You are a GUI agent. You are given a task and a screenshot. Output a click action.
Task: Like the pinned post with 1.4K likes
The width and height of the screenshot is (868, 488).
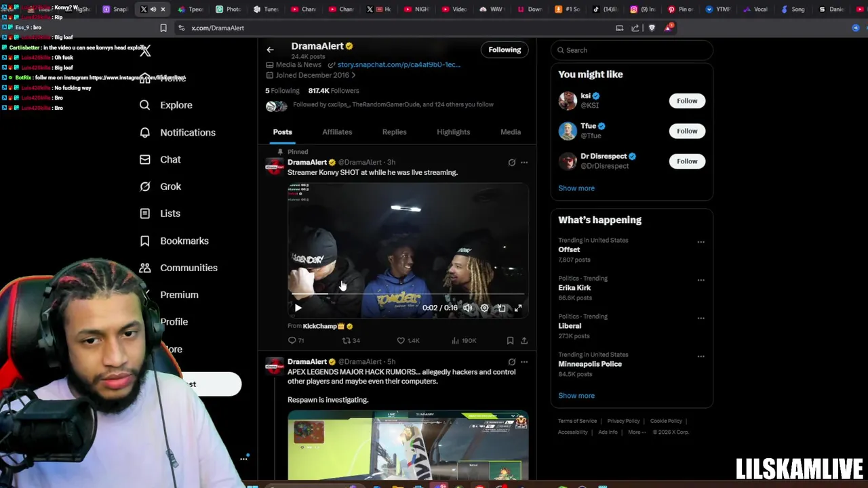click(x=408, y=340)
